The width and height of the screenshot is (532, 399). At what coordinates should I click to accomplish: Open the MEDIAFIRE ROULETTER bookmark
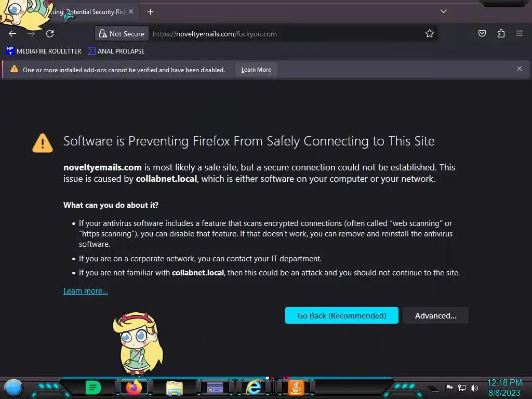(44, 51)
